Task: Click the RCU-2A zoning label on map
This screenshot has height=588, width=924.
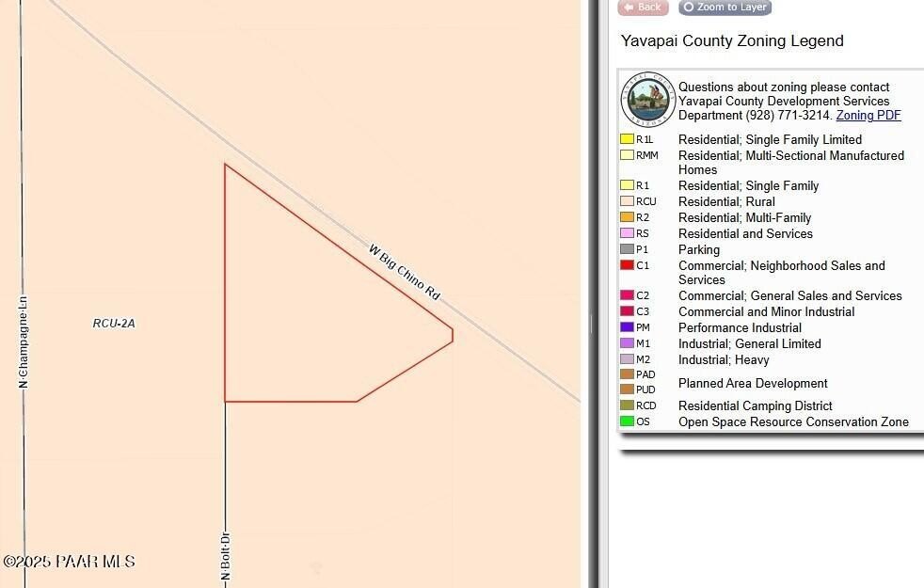Action: [x=114, y=324]
